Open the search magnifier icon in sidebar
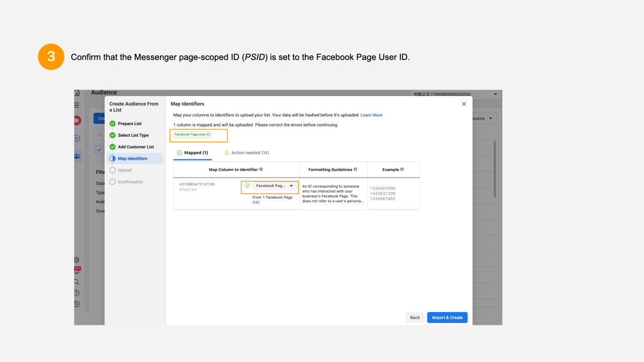The height and width of the screenshot is (362, 644). 76,282
